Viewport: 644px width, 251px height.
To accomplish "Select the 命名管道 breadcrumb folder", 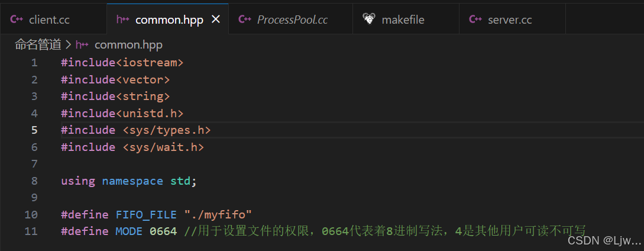I will [38, 45].
